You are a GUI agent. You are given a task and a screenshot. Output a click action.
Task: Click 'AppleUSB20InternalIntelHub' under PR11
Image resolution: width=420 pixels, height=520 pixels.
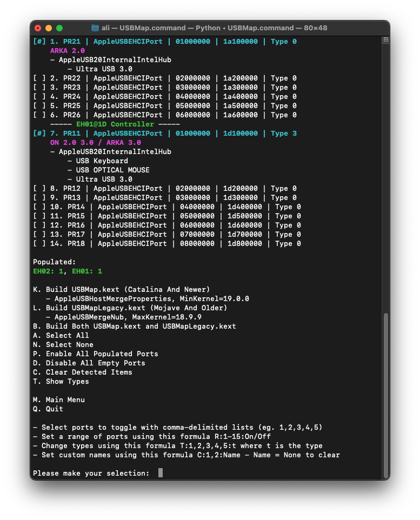coord(115,152)
